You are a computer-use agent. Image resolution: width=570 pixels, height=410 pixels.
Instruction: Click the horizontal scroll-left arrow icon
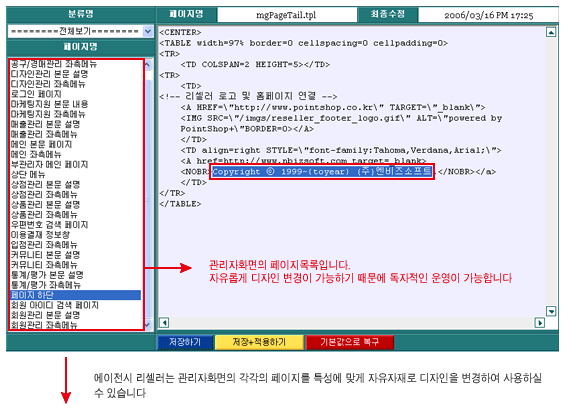(x=164, y=322)
